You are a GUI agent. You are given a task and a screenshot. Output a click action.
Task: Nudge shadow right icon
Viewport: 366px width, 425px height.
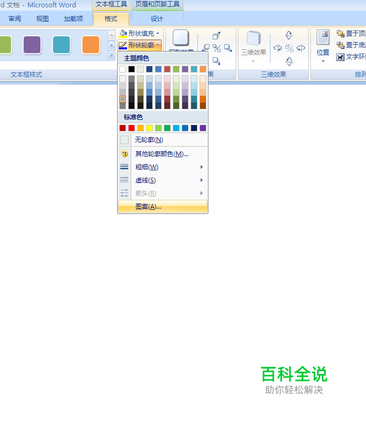(228, 48)
